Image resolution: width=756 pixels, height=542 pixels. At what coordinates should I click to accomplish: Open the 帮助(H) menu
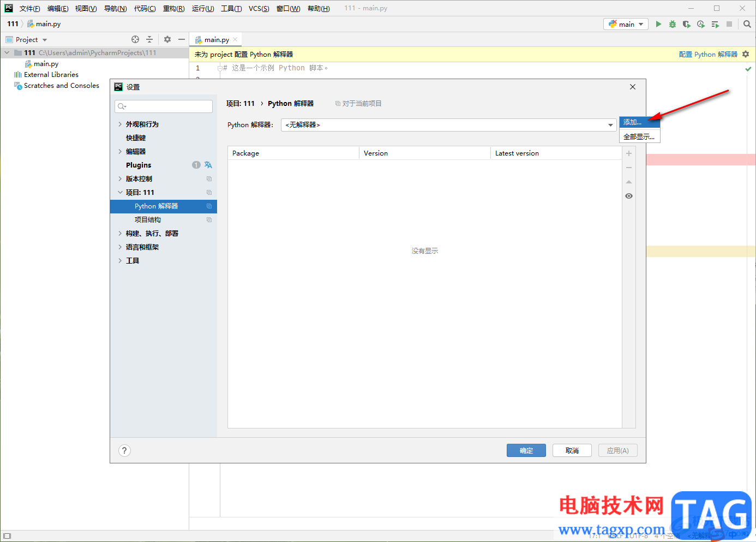tap(319, 8)
